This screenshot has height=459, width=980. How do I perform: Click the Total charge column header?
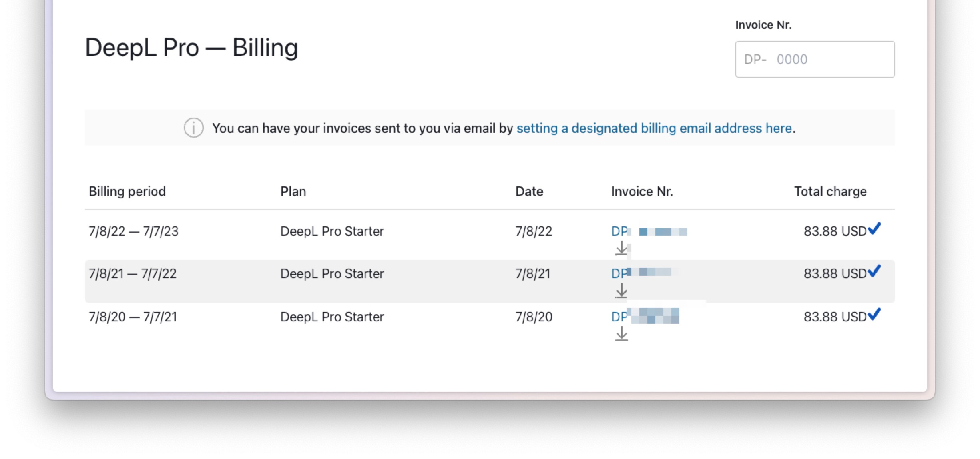coord(830,192)
